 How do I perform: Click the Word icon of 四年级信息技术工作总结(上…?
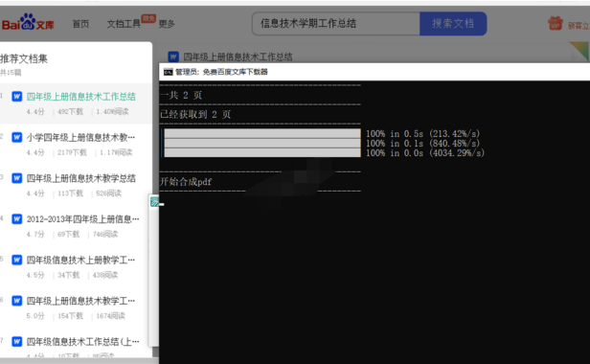click(17, 341)
